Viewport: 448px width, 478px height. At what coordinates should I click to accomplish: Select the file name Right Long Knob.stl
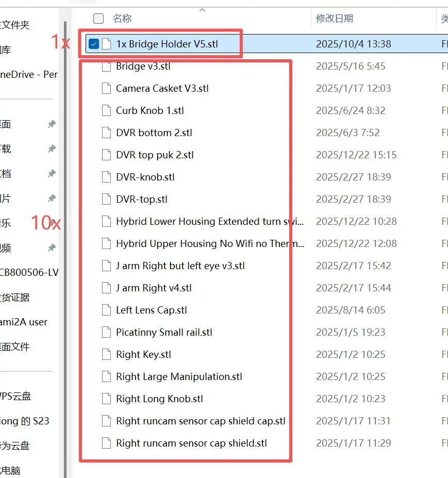tap(159, 399)
